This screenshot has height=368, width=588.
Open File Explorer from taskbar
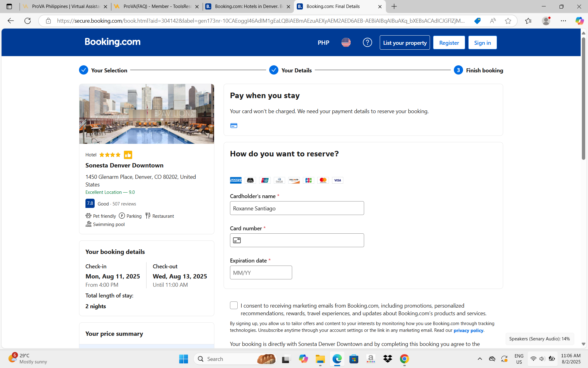click(320, 359)
